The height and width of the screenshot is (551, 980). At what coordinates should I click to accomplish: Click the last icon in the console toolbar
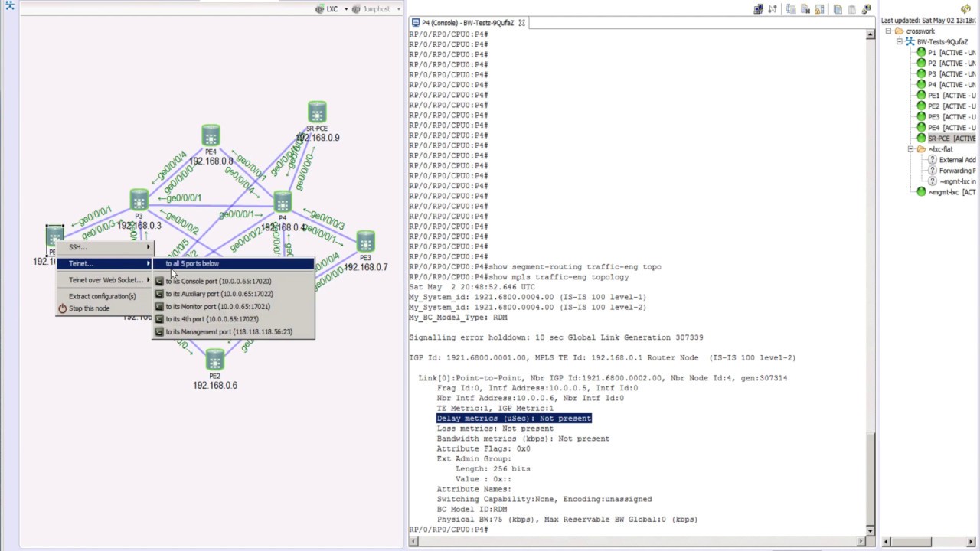[867, 9]
